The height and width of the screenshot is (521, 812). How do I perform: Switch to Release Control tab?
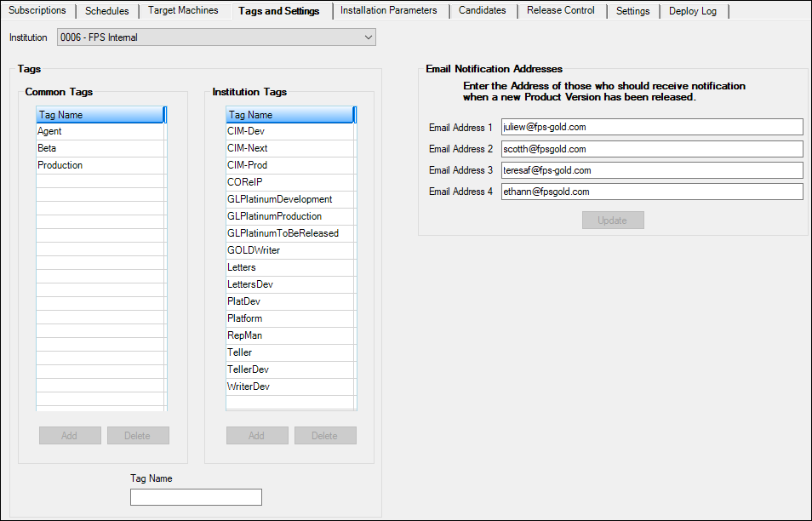pos(561,11)
